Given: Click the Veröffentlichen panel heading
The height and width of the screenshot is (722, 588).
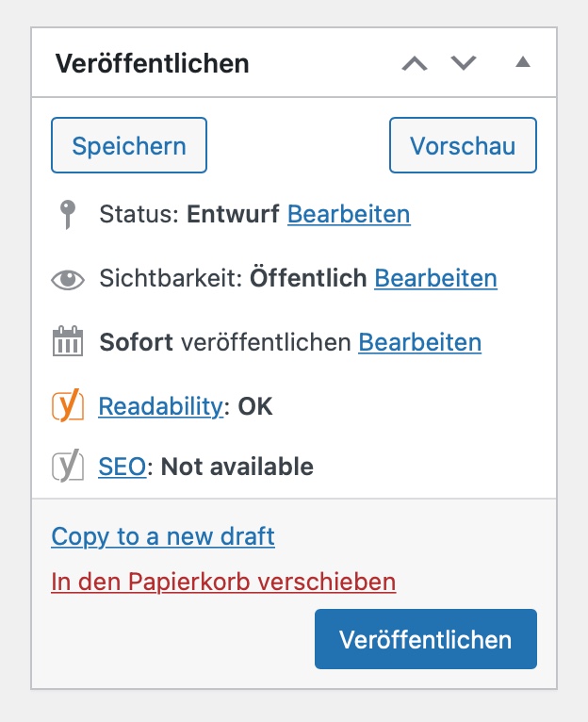Looking at the screenshot, I should point(152,63).
